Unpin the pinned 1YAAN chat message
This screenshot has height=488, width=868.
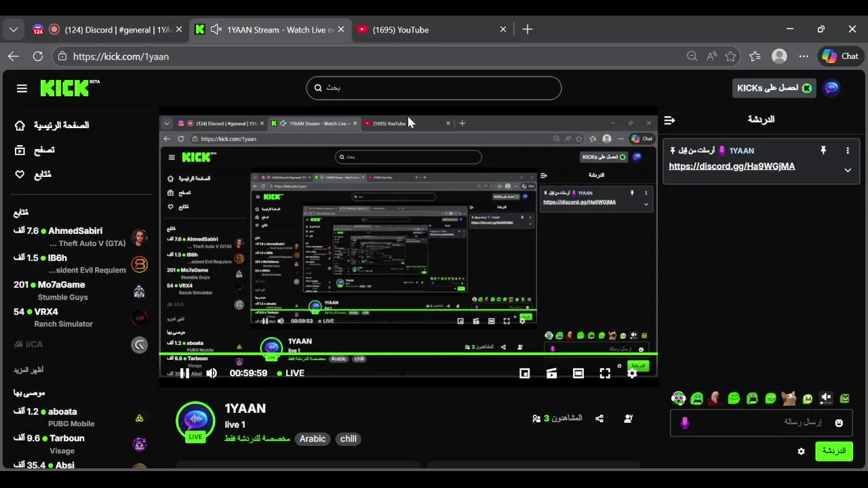[823, 150]
